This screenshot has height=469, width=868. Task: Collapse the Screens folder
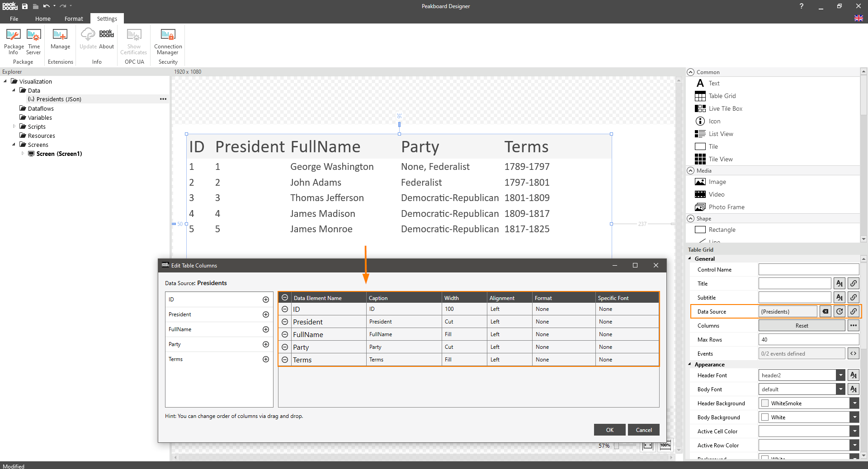(14, 145)
